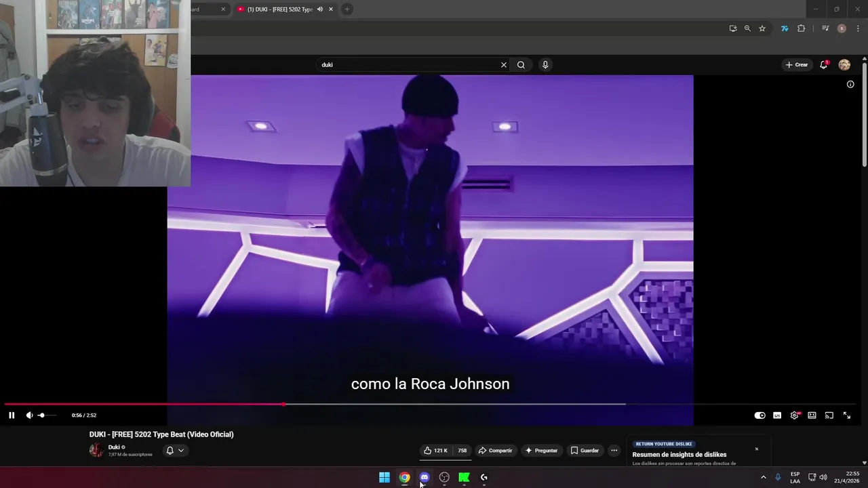Open the Chrome profile avatar

842,28
